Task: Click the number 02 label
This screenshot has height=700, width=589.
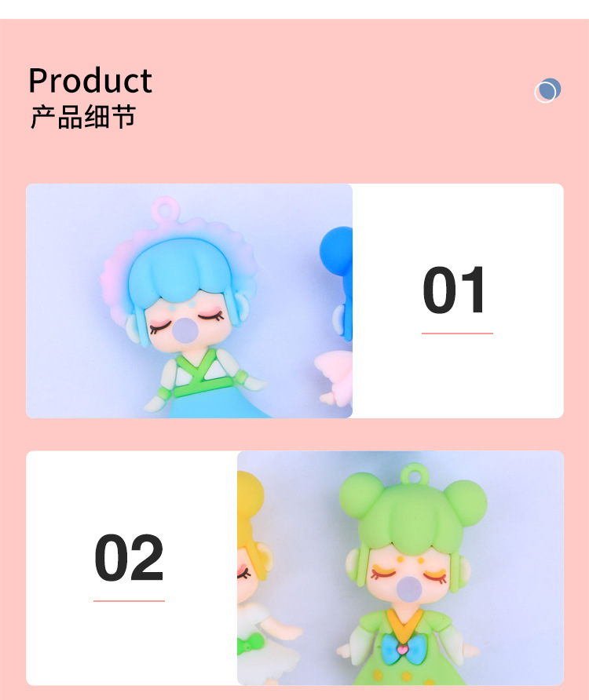Action: [x=129, y=558]
